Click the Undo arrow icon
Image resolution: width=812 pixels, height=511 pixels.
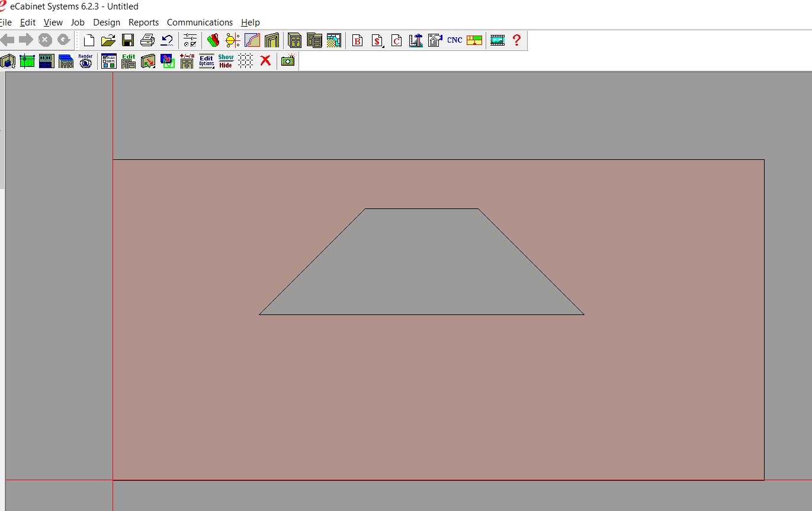click(167, 40)
